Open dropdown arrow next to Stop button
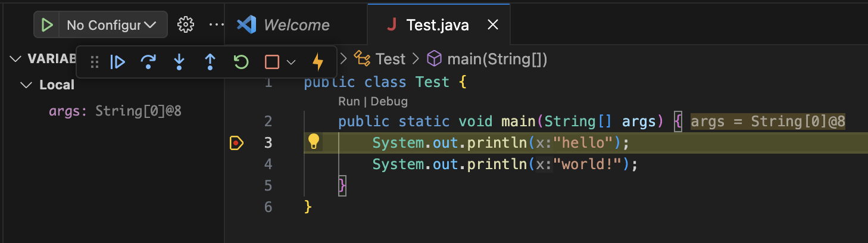 click(x=291, y=62)
